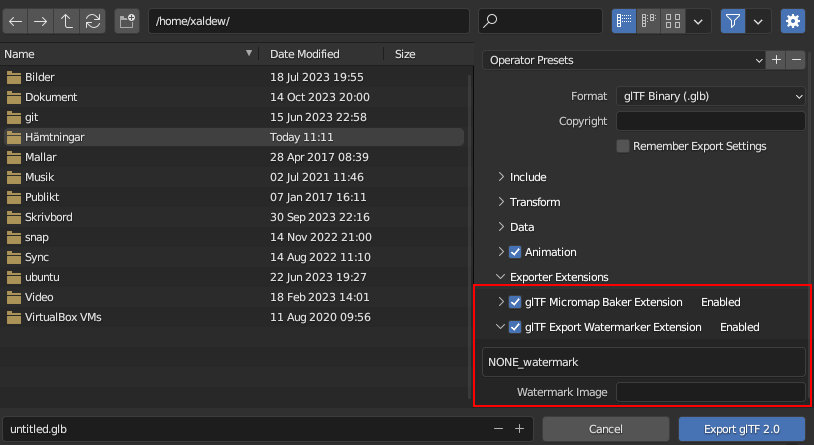Viewport: 814px width, 445px height.
Task: Click the search field in file browser
Action: (540, 21)
